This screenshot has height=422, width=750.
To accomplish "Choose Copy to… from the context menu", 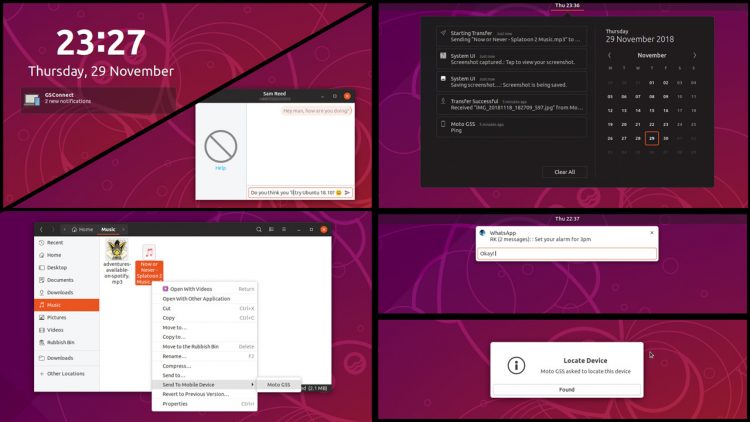I will pyautogui.click(x=204, y=337).
